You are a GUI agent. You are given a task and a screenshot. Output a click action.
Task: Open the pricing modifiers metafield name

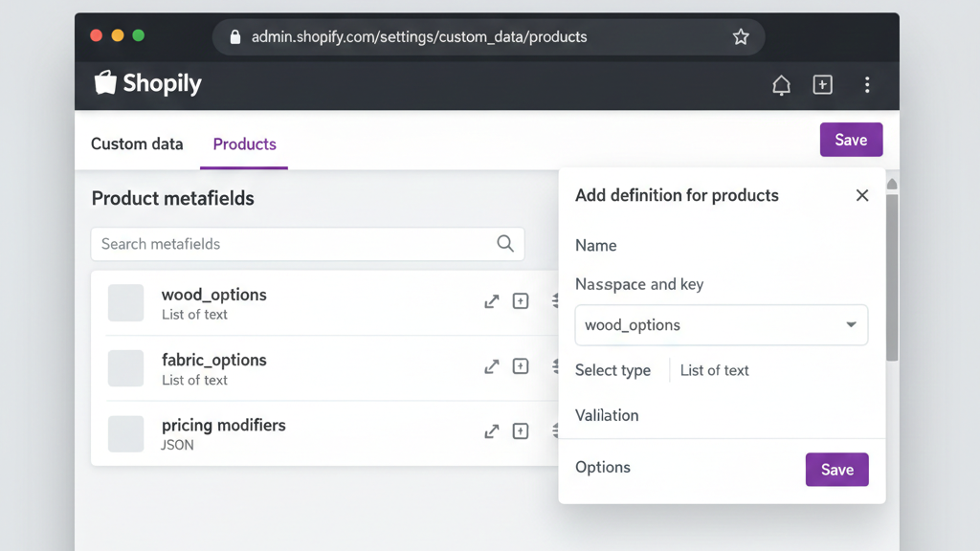click(223, 425)
